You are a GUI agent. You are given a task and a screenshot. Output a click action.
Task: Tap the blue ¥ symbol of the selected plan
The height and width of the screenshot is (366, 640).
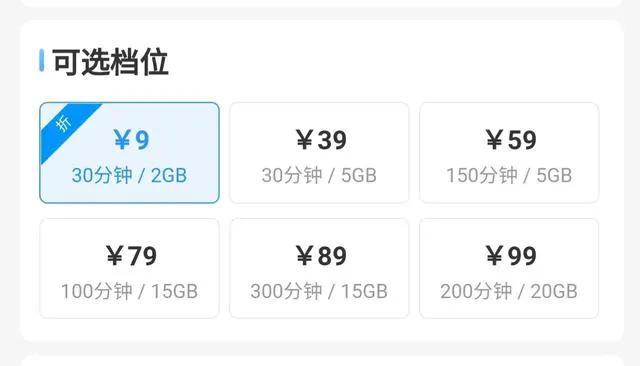point(122,140)
